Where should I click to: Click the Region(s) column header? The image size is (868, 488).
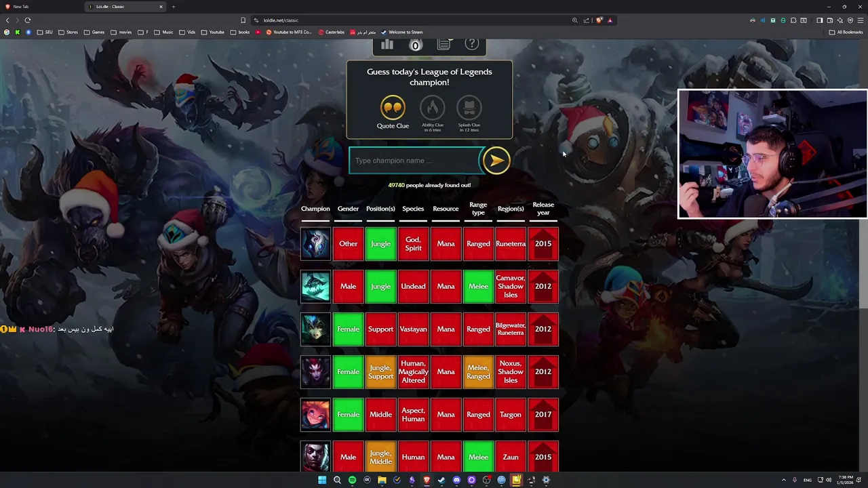click(511, 209)
